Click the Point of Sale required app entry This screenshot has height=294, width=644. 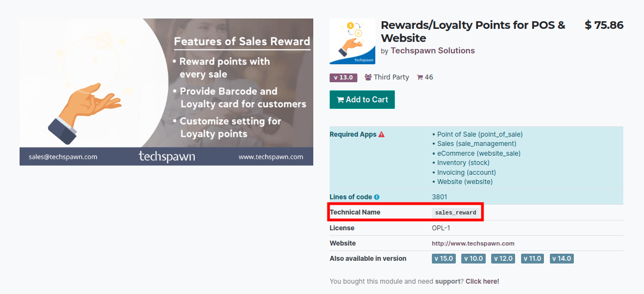(480, 134)
